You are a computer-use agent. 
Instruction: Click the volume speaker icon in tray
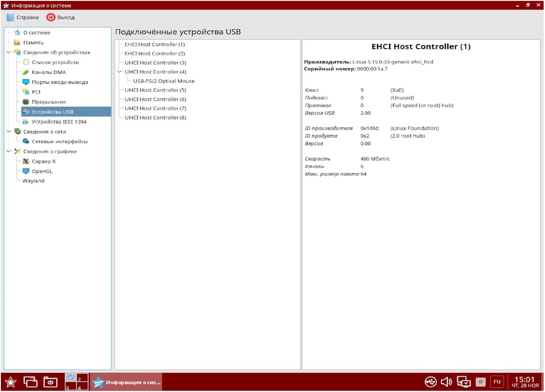pos(446,381)
